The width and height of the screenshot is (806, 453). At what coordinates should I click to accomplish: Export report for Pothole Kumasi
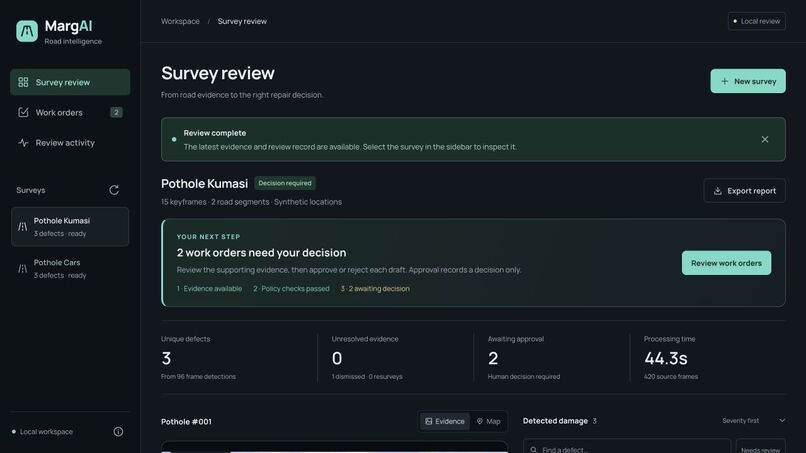744,191
